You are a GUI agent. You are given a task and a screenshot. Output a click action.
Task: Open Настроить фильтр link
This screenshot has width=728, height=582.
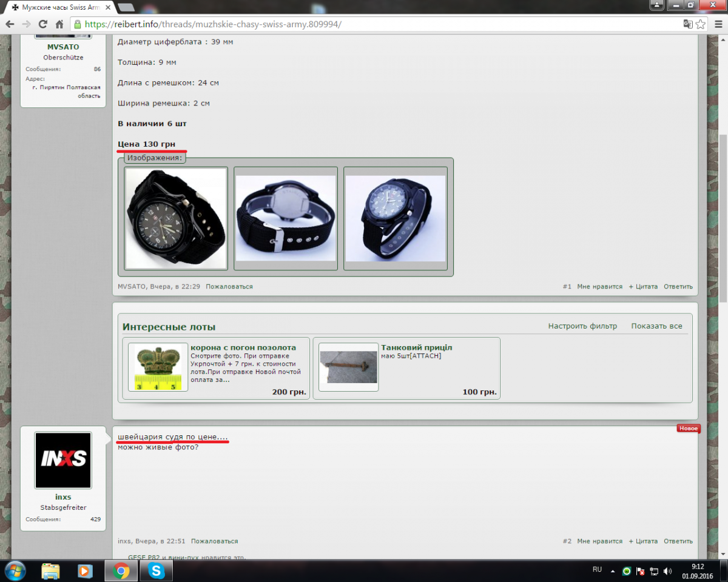pyautogui.click(x=582, y=326)
